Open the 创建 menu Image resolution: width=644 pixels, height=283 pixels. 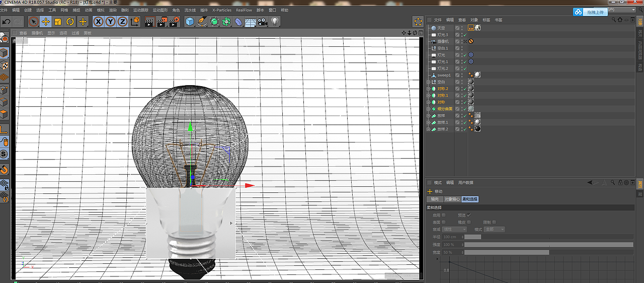(x=28, y=10)
